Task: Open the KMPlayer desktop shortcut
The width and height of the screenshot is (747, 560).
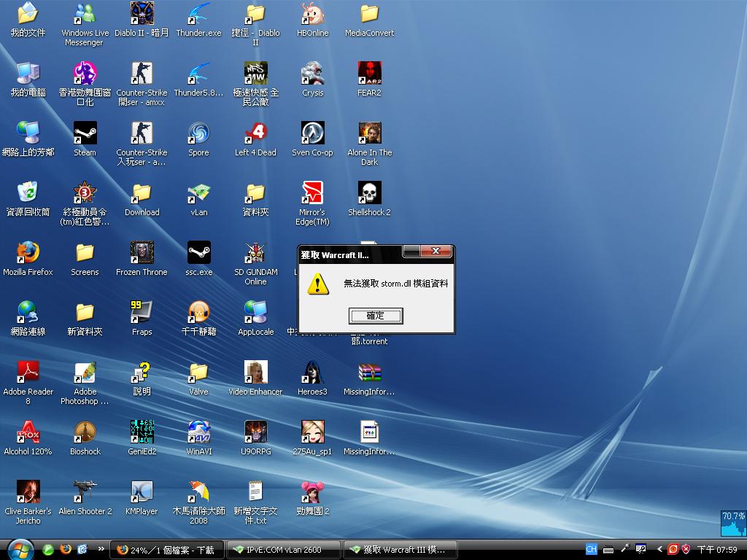Action: click(x=142, y=493)
